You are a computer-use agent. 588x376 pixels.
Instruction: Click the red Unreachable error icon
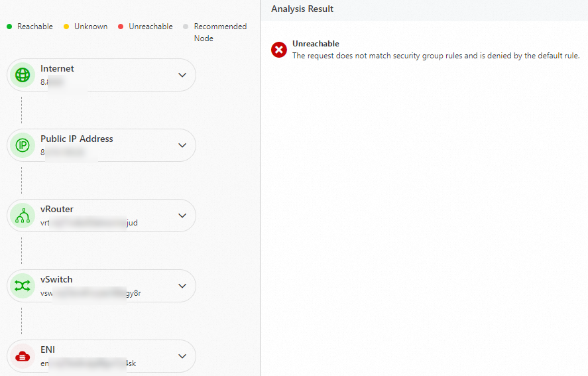[279, 50]
